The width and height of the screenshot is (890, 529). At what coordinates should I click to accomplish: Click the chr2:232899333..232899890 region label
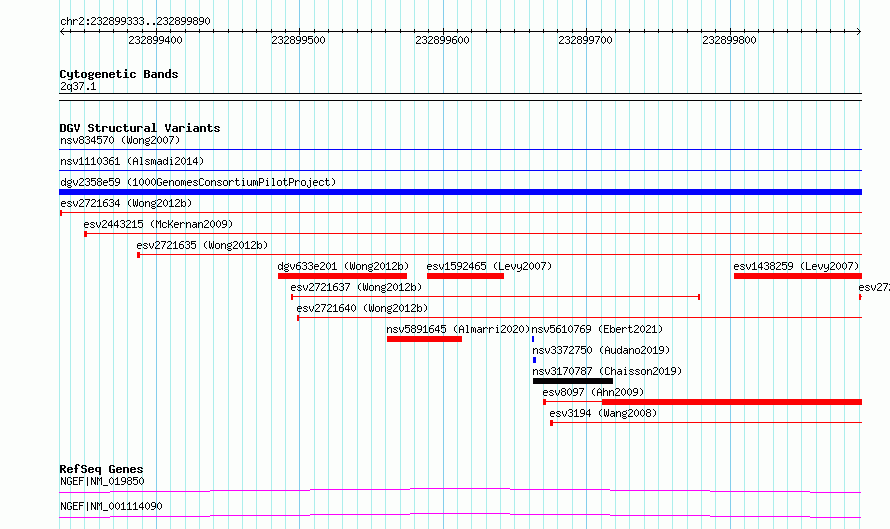pyautogui.click(x=135, y=21)
